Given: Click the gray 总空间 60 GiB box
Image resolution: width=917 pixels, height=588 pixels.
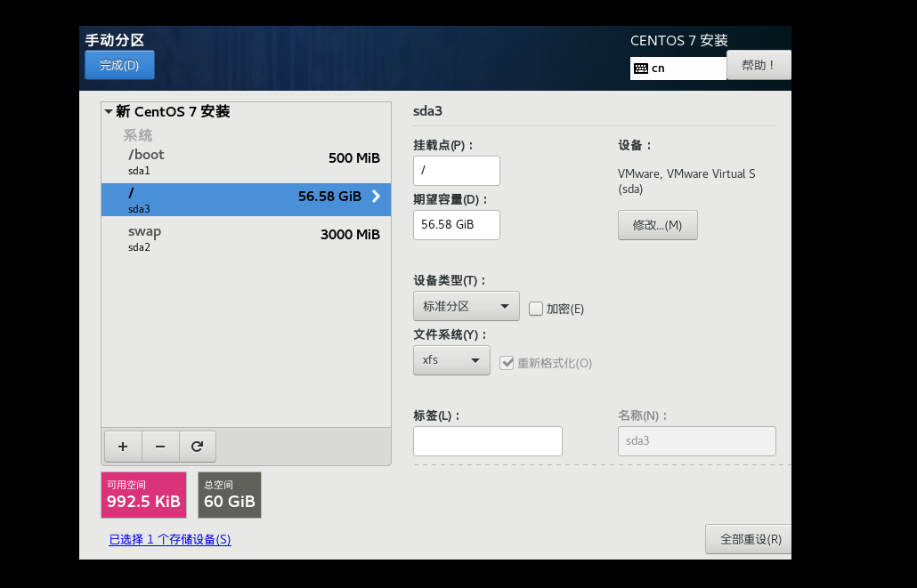Looking at the screenshot, I should coord(230,495).
